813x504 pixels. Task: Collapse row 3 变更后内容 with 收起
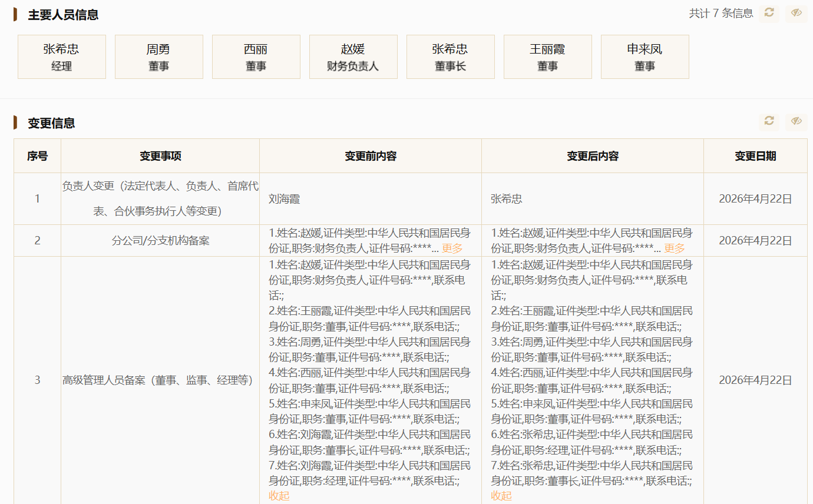(501, 496)
